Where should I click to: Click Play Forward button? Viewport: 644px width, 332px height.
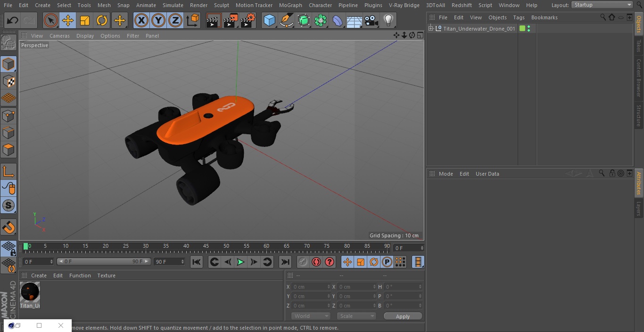240,262
